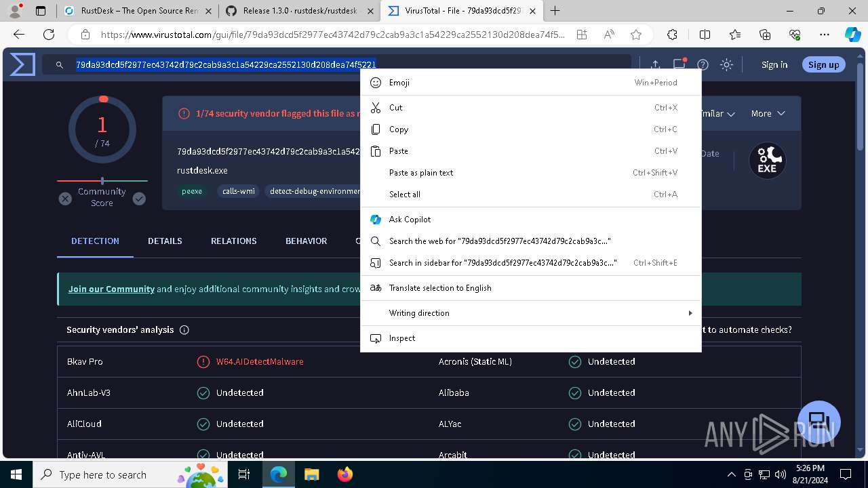The image size is (868, 488).
Task: Click the rustdesk.exe file name
Action: (202, 171)
